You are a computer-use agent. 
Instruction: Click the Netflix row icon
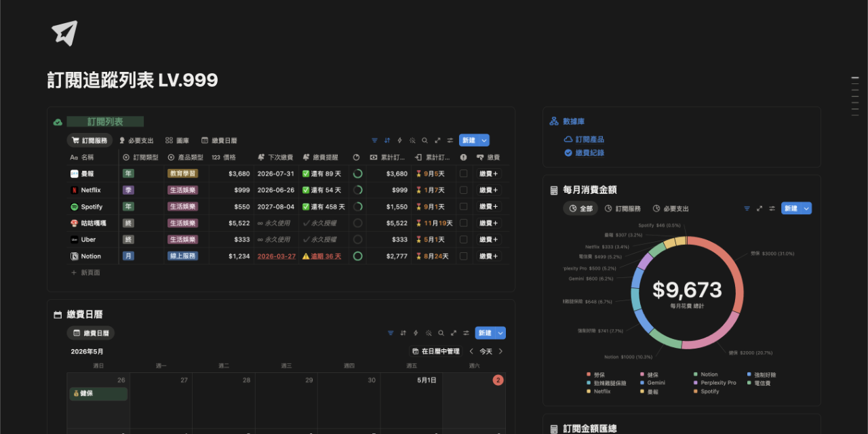tap(75, 190)
